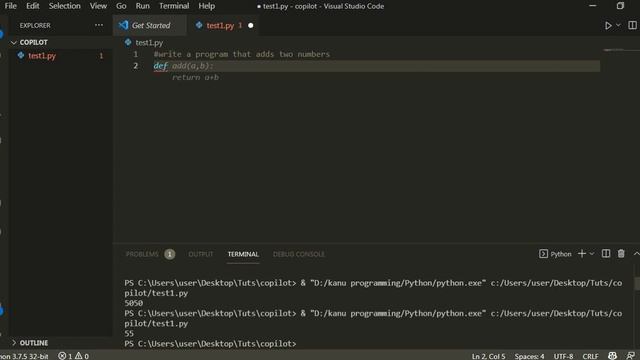Click the Copilot status bar icon
The image size is (640, 360).
click(x=612, y=356)
